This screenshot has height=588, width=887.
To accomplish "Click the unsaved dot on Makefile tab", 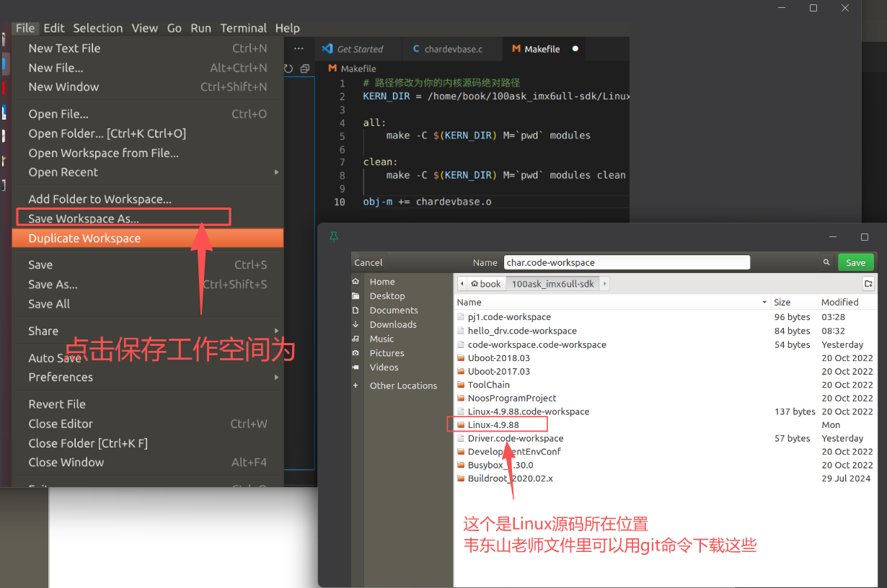I will coord(575,49).
